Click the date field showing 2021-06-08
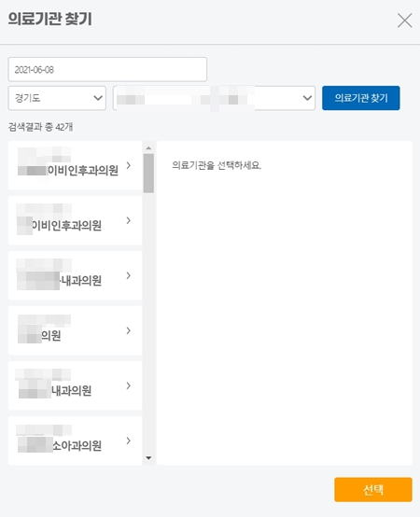 pyautogui.click(x=107, y=69)
